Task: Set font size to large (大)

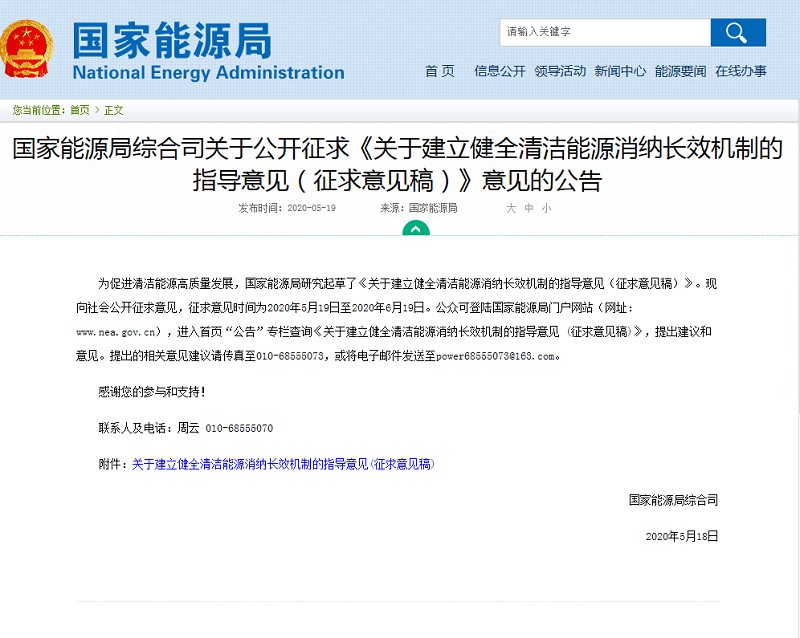Action: click(510, 208)
